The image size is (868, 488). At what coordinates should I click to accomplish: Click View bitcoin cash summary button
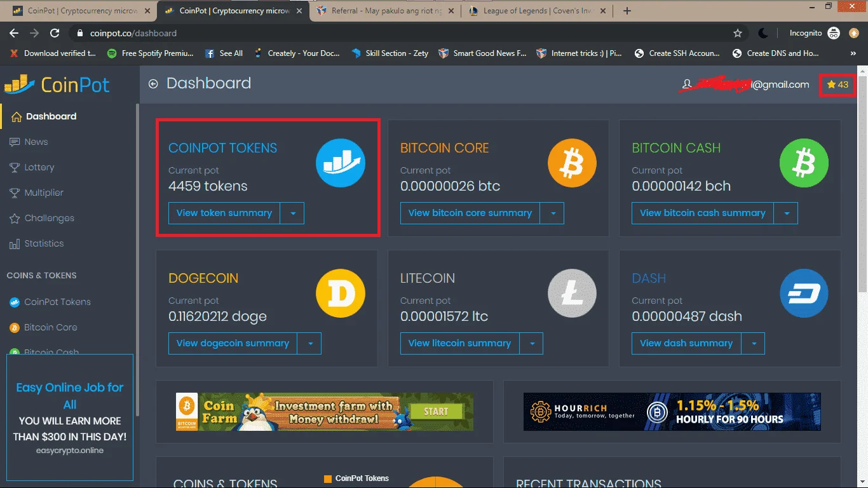[703, 213]
